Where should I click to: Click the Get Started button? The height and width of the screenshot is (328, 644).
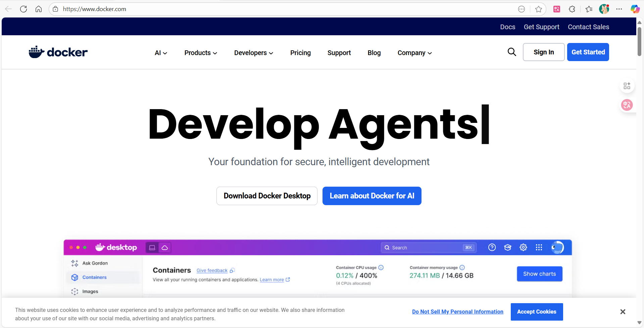[x=588, y=52]
